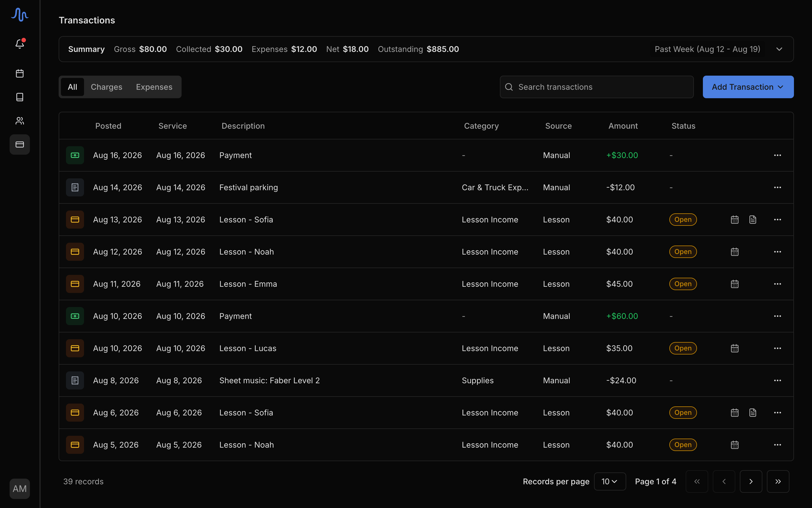Open more options for Lesson - Emma row

pyautogui.click(x=777, y=284)
